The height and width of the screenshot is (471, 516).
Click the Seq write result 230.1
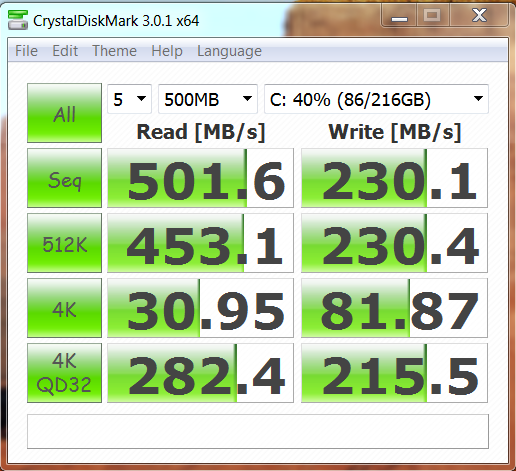pos(394,178)
